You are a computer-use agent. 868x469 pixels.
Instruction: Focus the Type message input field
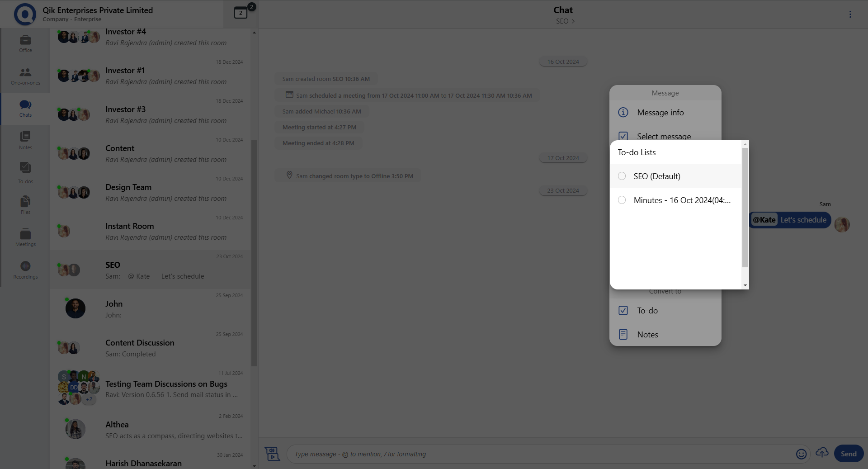click(542, 454)
